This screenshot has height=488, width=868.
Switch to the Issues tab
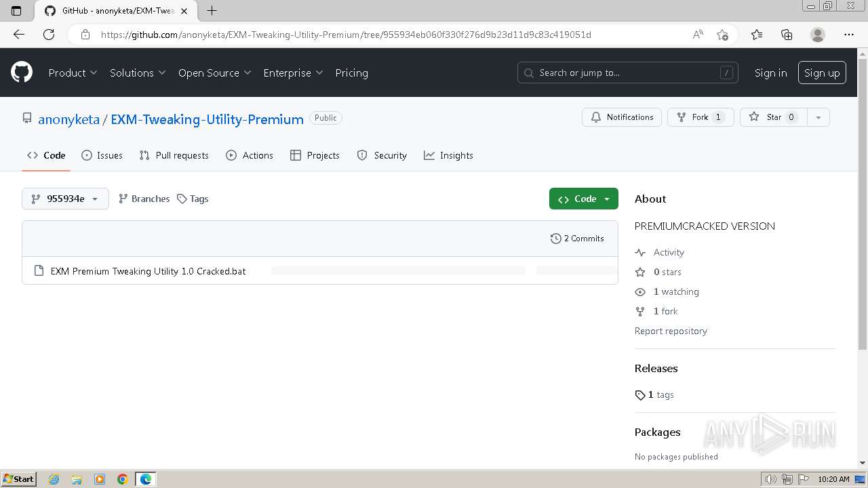tap(102, 155)
